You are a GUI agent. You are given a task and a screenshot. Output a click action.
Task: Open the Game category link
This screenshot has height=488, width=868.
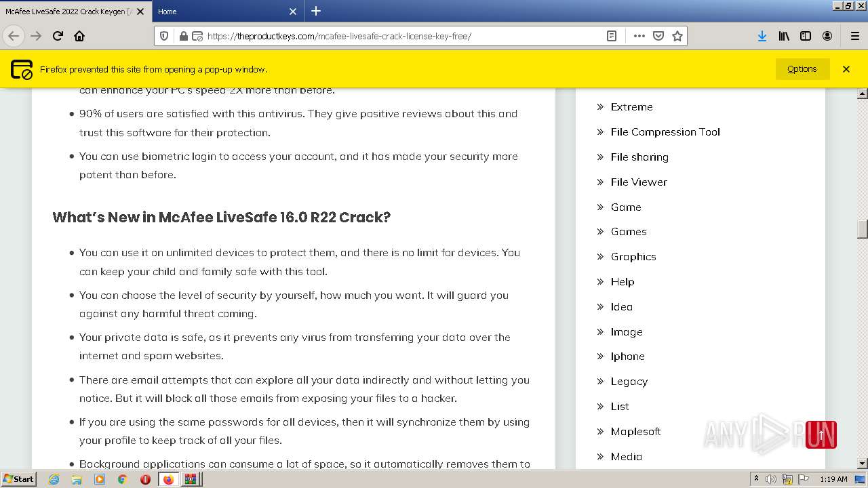[626, 207]
